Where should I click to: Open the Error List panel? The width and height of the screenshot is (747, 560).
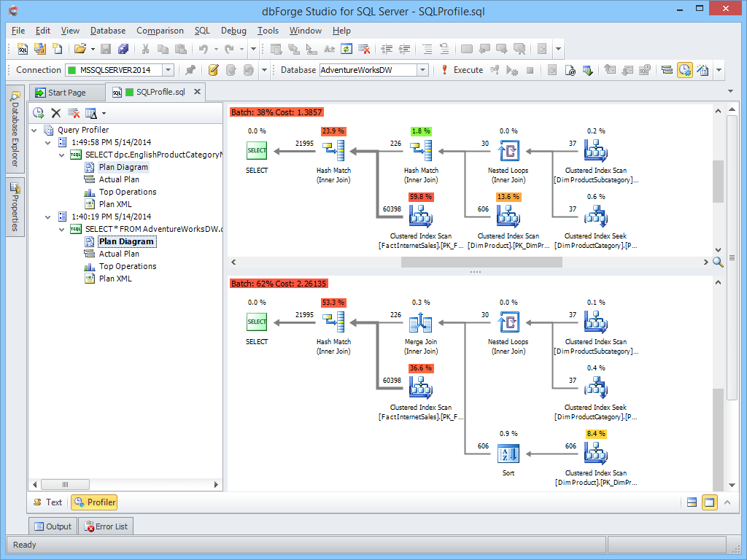tap(106, 526)
